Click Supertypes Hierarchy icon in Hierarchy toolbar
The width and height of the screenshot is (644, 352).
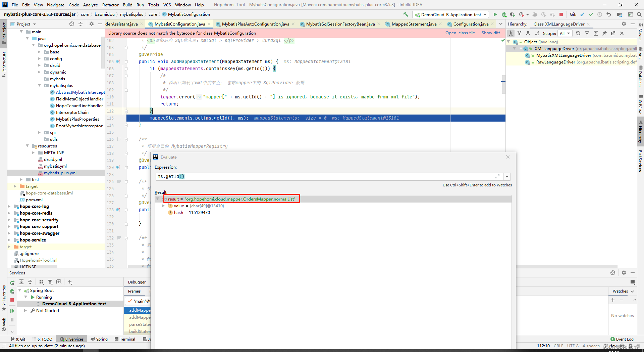pyautogui.click(x=519, y=33)
